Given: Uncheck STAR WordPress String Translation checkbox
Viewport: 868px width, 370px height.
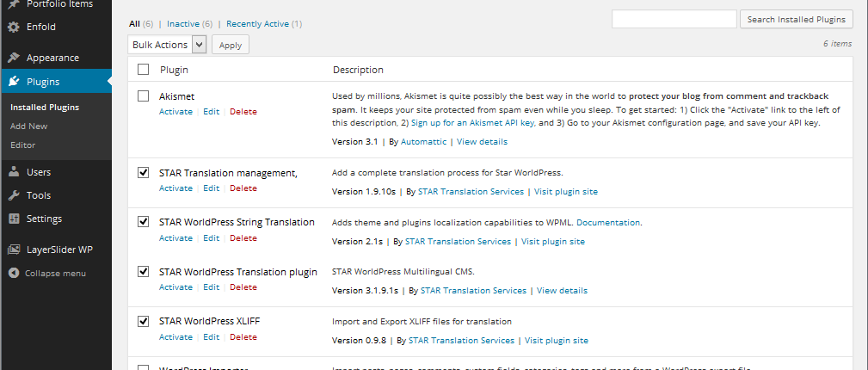Looking at the screenshot, I should (x=144, y=221).
